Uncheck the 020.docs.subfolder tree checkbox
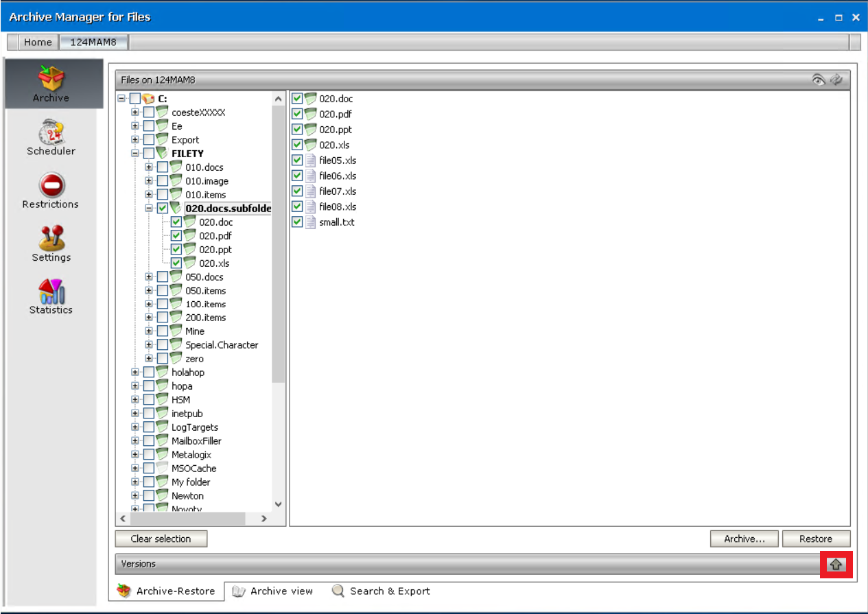Viewport: 868px width, 614px height. (x=163, y=208)
